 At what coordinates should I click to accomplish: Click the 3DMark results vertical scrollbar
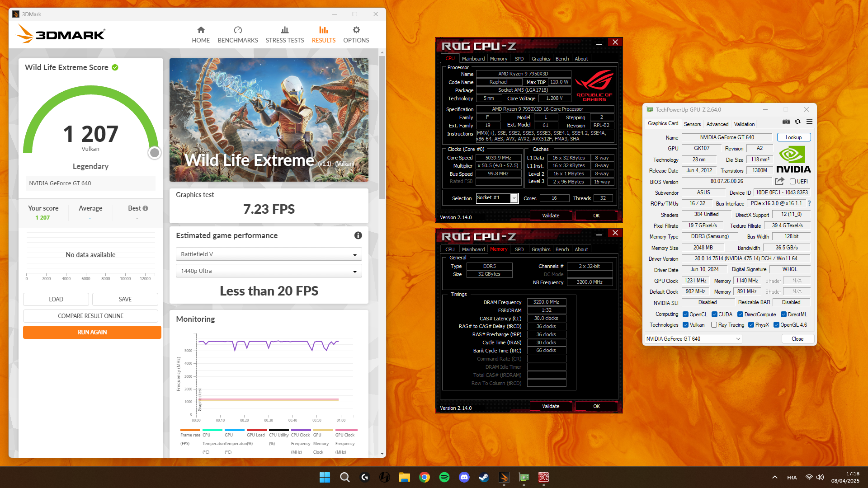[x=382, y=129]
